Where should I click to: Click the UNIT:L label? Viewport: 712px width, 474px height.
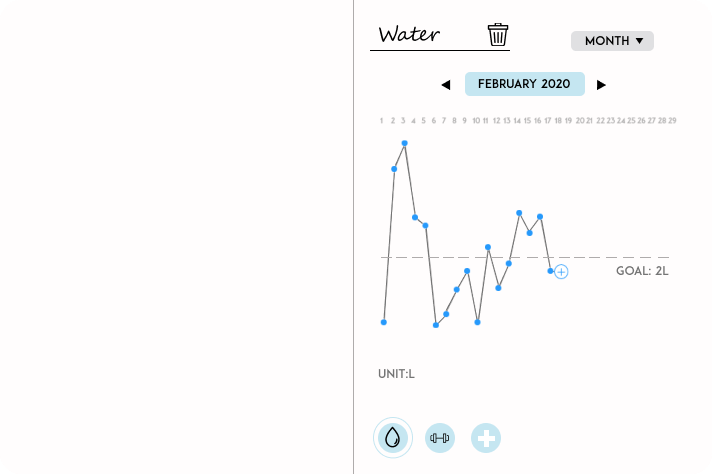pos(396,374)
